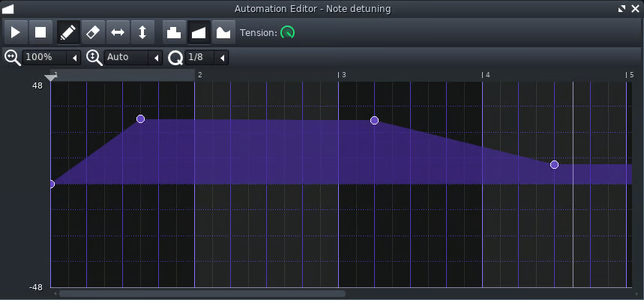Screen dimensions: 644x300
Task: Click the horizontal zoom magnifier icon
Action: (13, 57)
